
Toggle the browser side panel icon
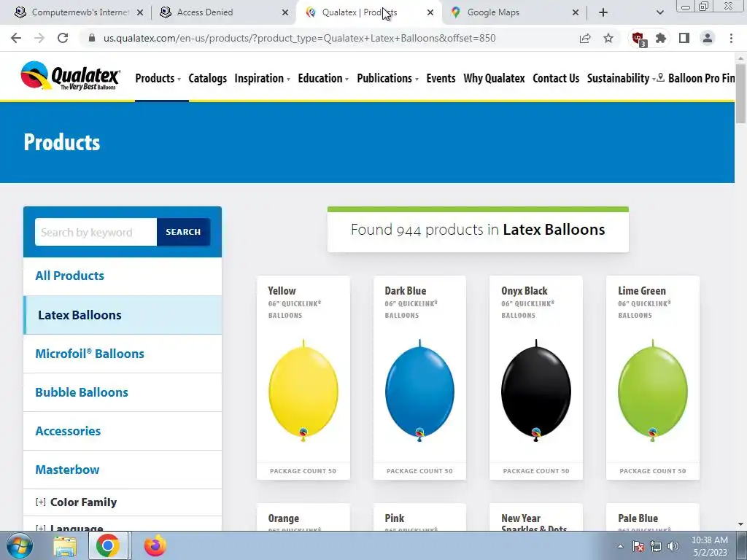[684, 38]
